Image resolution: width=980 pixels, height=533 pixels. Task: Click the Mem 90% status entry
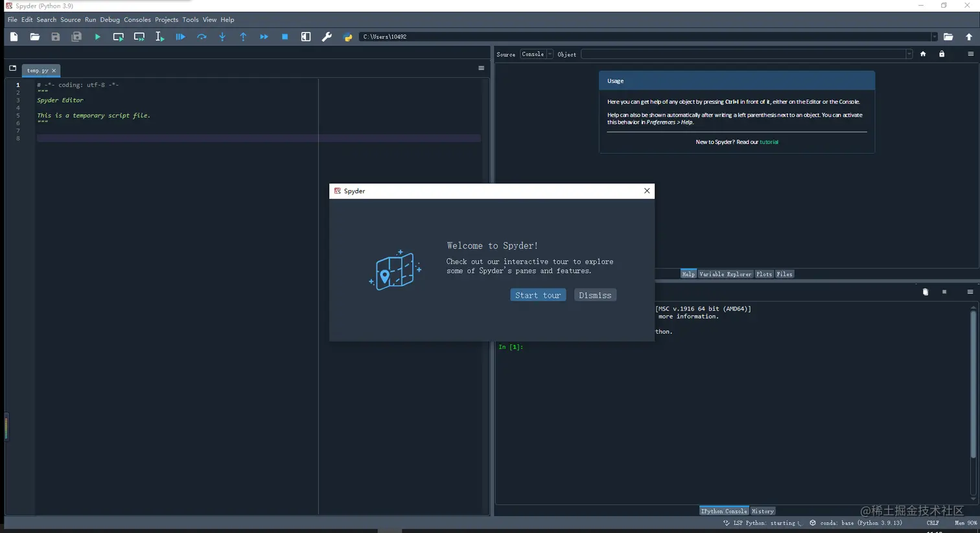coord(965,523)
